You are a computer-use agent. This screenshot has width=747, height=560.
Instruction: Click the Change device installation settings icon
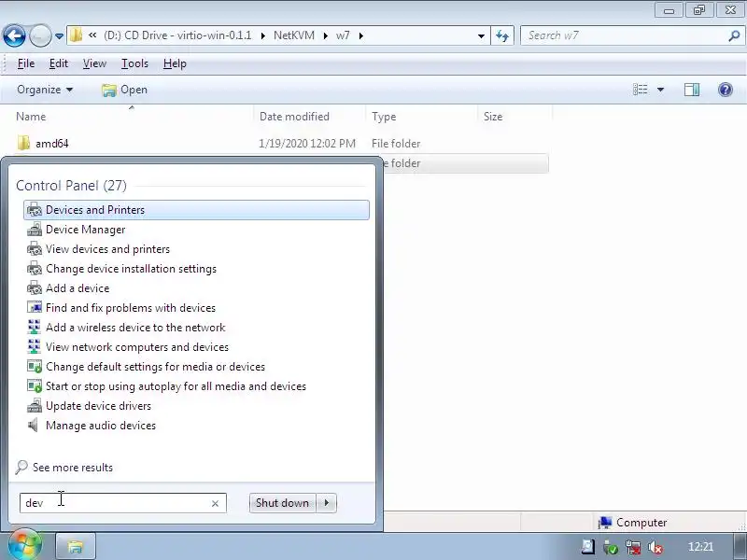[35, 269]
